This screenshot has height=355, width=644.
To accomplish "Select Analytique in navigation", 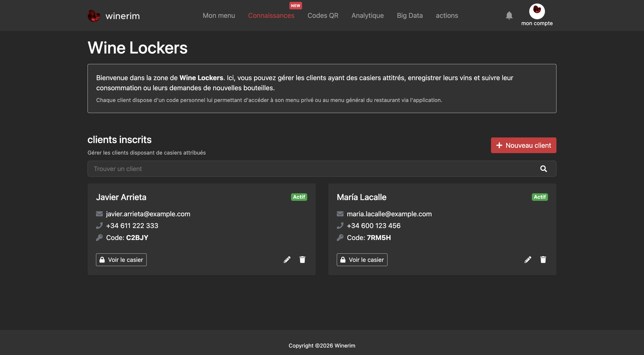I will click(x=368, y=15).
